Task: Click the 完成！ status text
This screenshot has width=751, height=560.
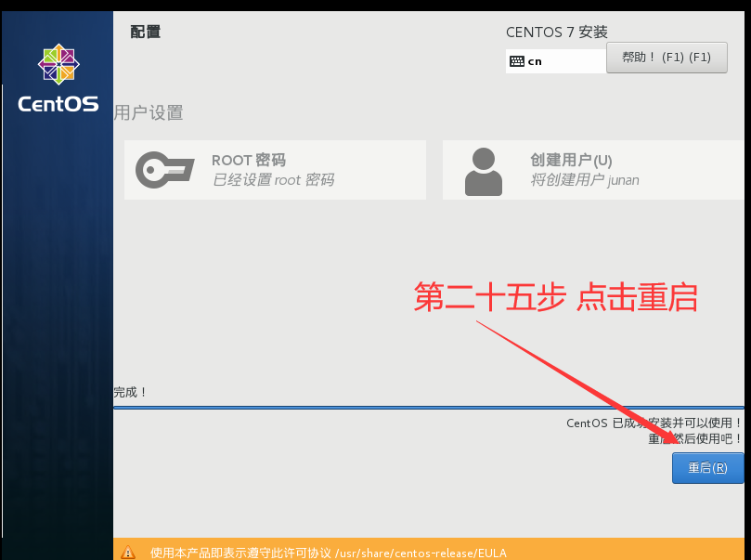Action: [130, 392]
